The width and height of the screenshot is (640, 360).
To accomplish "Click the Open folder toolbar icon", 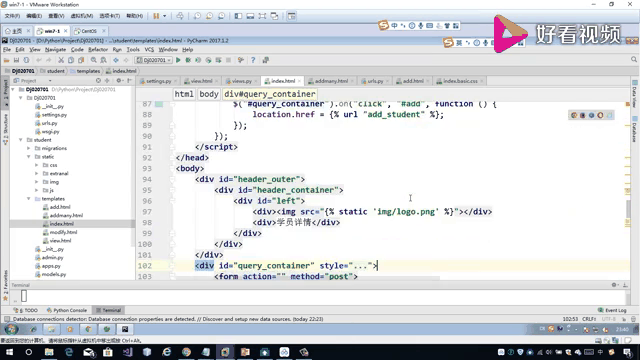I will (x=7, y=60).
